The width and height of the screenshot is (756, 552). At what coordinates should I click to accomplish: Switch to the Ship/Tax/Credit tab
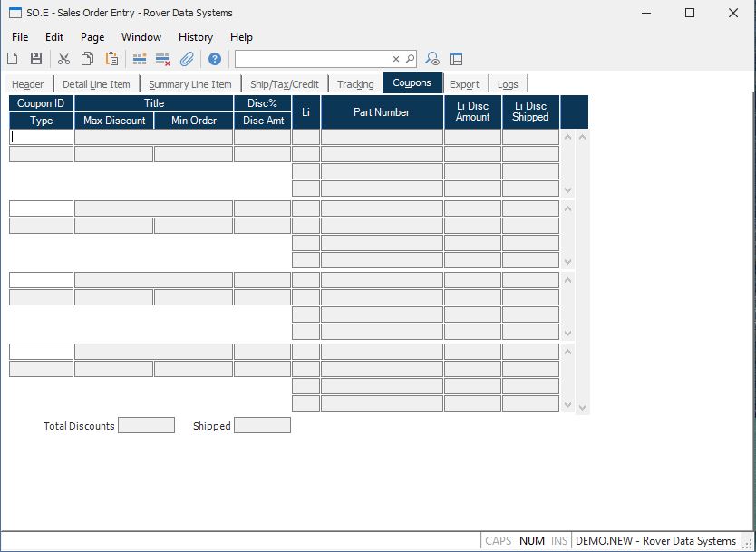[x=285, y=84]
